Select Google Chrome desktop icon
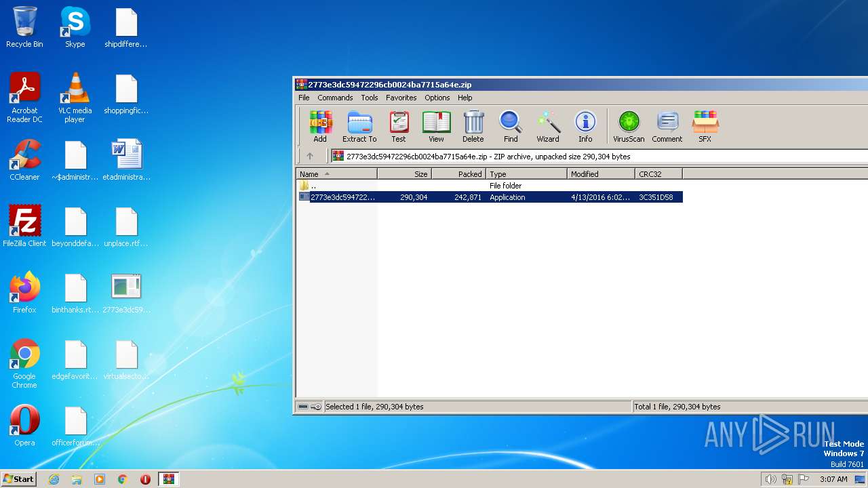Image resolution: width=868 pixels, height=488 pixels. coord(24,363)
